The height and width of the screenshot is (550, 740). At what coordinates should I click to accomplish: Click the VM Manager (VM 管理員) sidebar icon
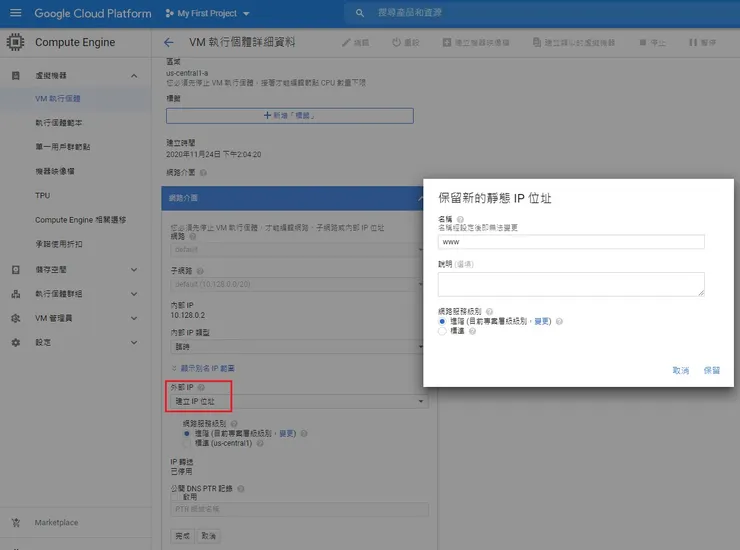pos(16,318)
